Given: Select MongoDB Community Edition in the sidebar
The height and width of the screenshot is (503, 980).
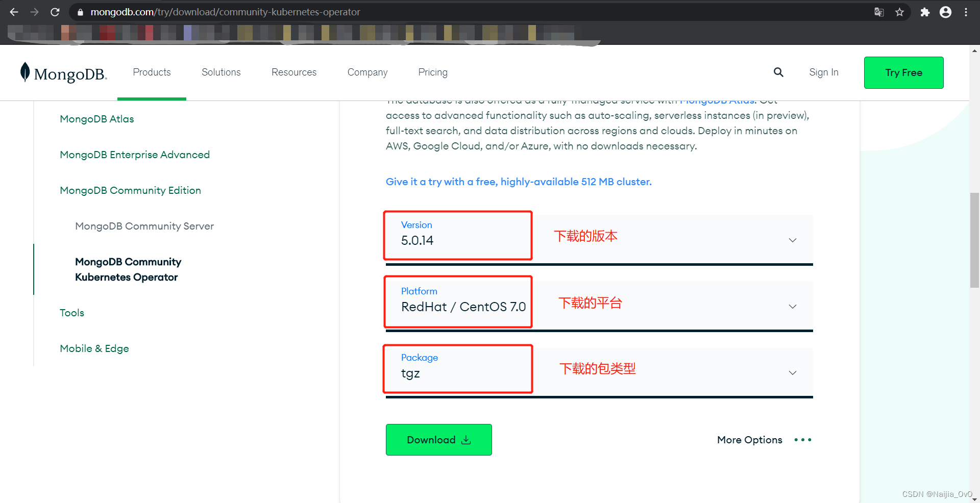Looking at the screenshot, I should coord(130,190).
